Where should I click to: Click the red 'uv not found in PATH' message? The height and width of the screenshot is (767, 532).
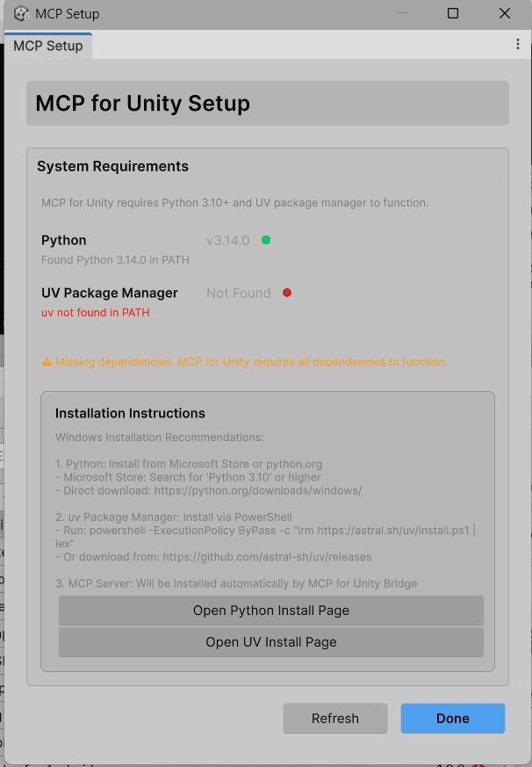[96, 313]
